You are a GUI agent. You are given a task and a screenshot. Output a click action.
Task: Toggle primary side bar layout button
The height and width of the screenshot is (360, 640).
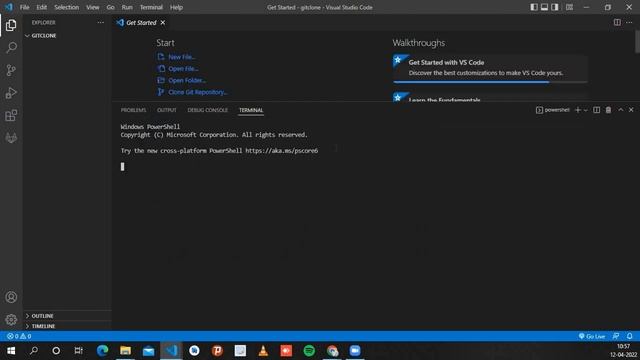pyautogui.click(x=534, y=7)
